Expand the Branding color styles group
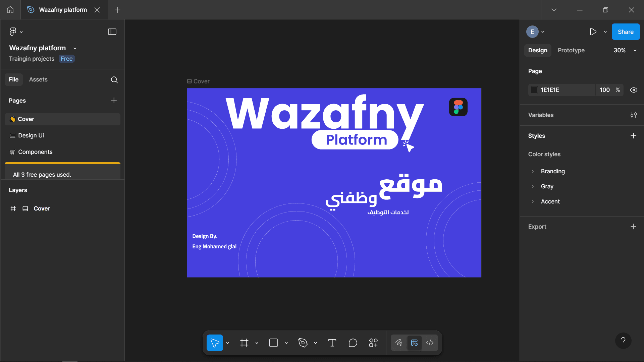Image resolution: width=644 pixels, height=362 pixels. 532,171
